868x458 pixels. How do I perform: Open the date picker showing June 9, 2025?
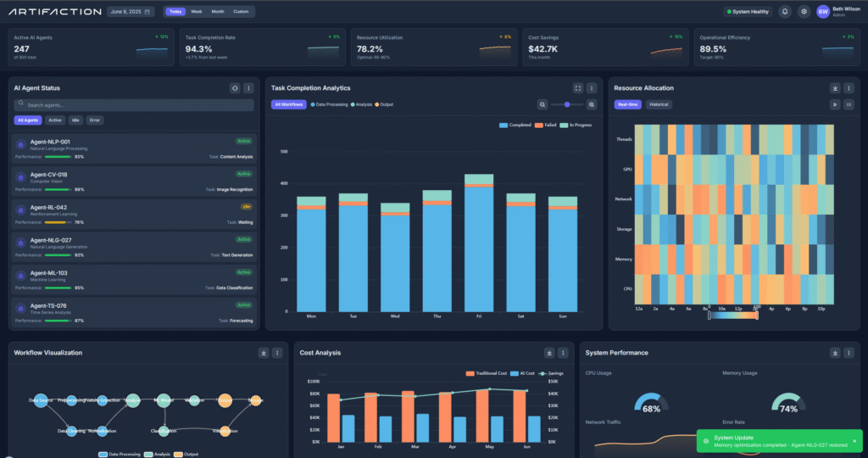click(131, 12)
